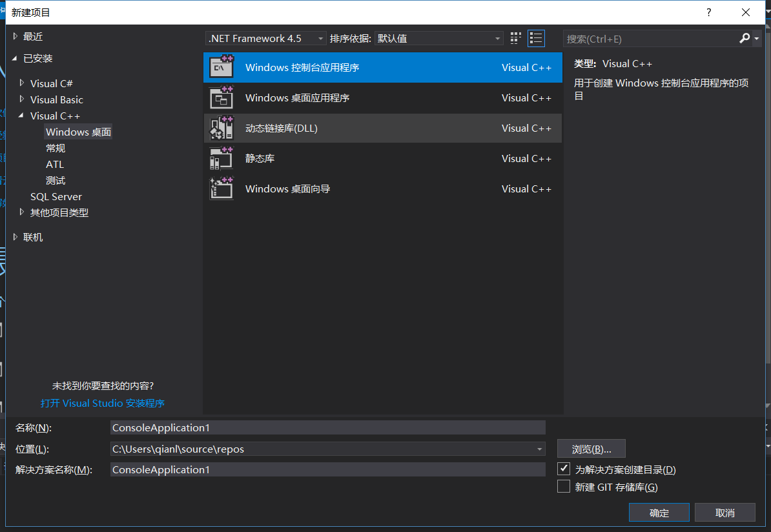The height and width of the screenshot is (532, 771).
Task: Click the 取消 button
Action: point(725,513)
